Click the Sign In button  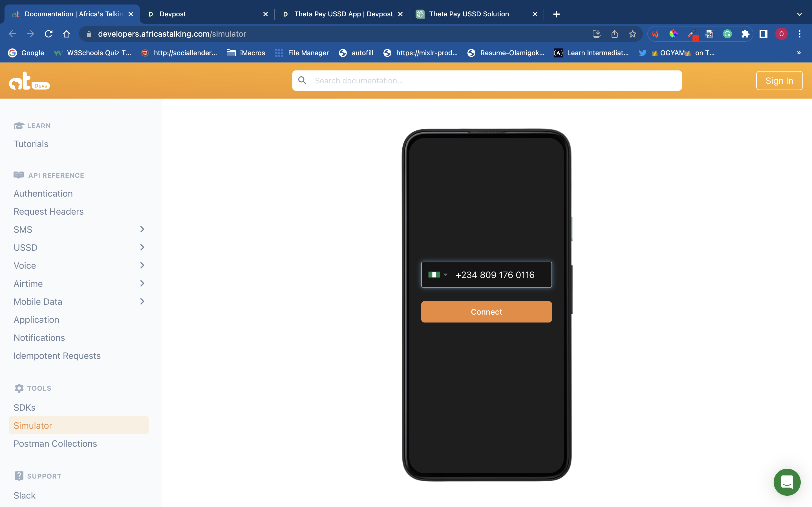(779, 81)
